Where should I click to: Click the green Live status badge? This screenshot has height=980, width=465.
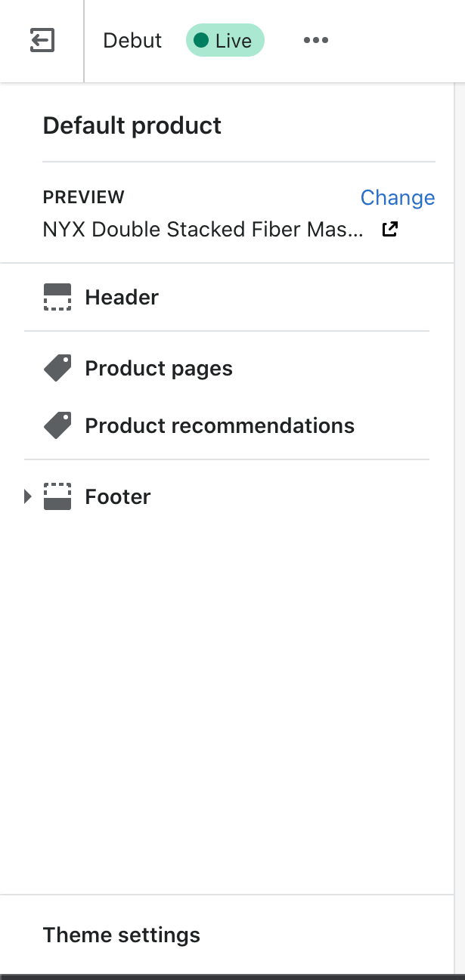(x=225, y=40)
